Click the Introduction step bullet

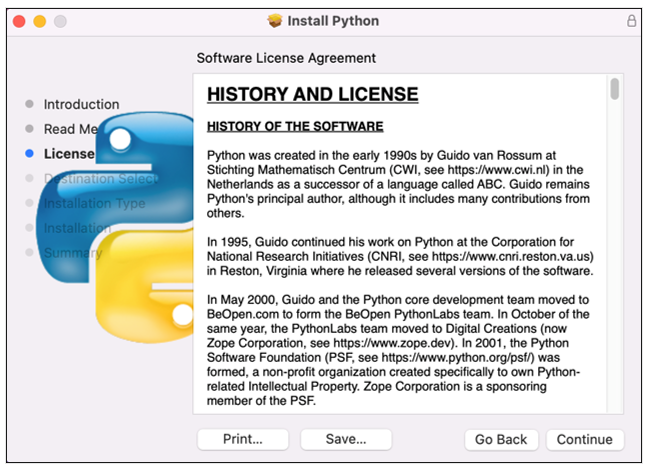coord(29,104)
